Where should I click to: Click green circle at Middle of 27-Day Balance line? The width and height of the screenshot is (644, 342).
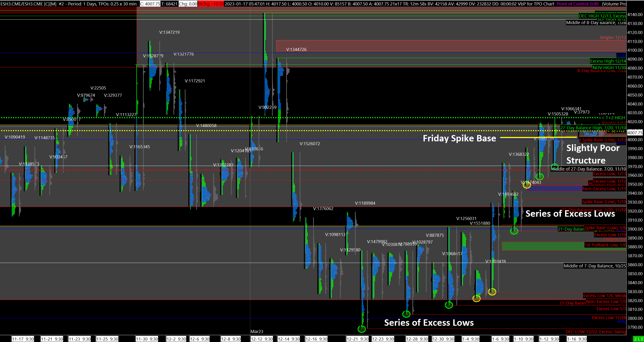tap(554, 166)
